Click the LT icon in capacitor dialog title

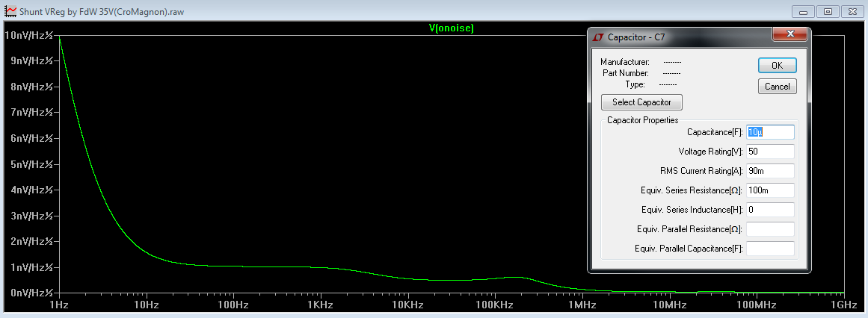598,37
